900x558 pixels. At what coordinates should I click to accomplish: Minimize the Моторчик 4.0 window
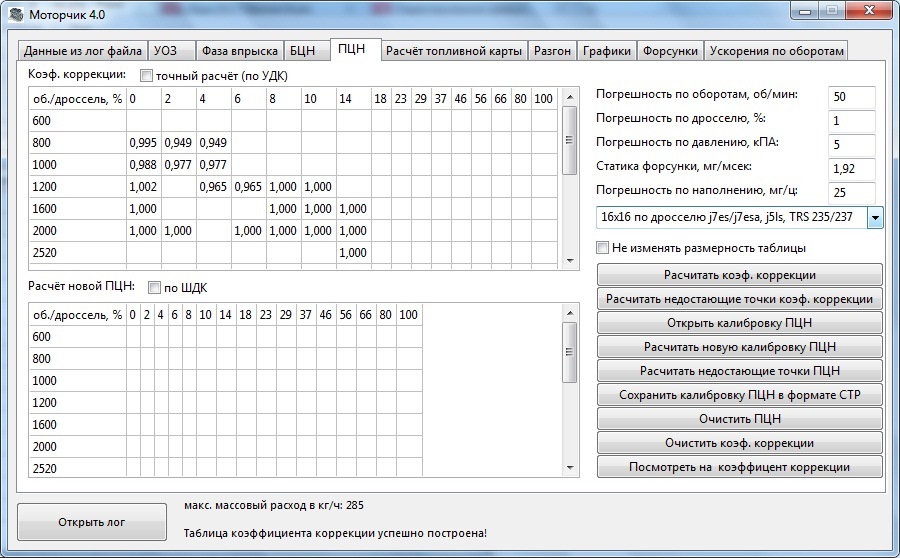click(805, 10)
